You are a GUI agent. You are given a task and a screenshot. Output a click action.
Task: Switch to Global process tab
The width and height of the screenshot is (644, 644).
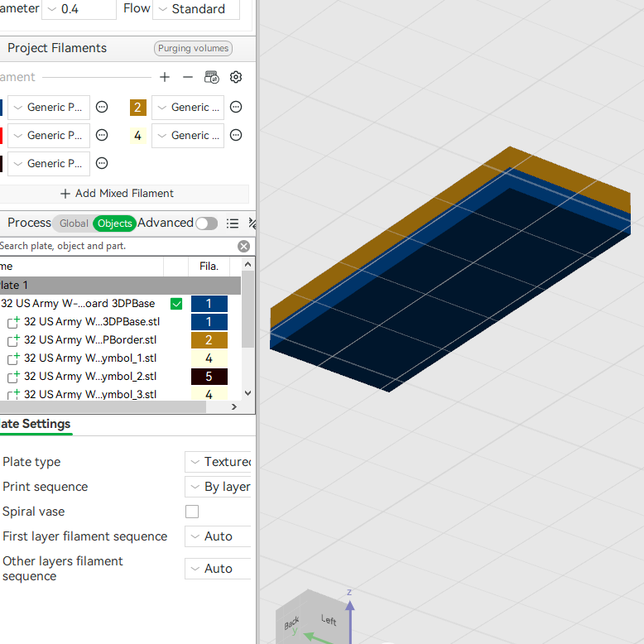pos(74,223)
